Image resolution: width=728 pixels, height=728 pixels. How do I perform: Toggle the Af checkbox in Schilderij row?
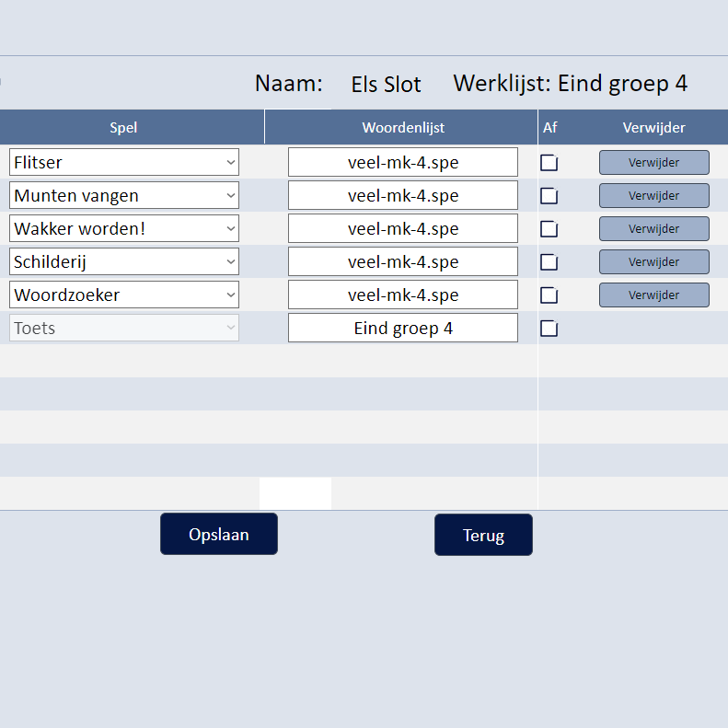(549, 262)
